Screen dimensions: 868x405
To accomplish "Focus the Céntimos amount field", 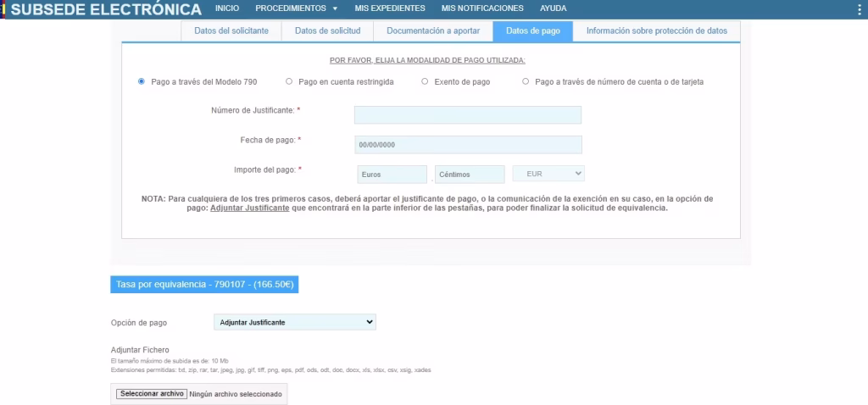I will (470, 175).
